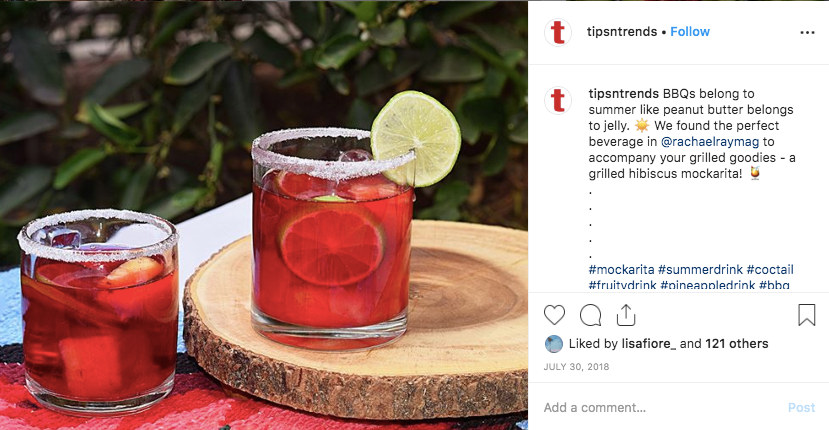The image size is (829, 430).
Task: Show the 121 others who liked
Action: 736,344
